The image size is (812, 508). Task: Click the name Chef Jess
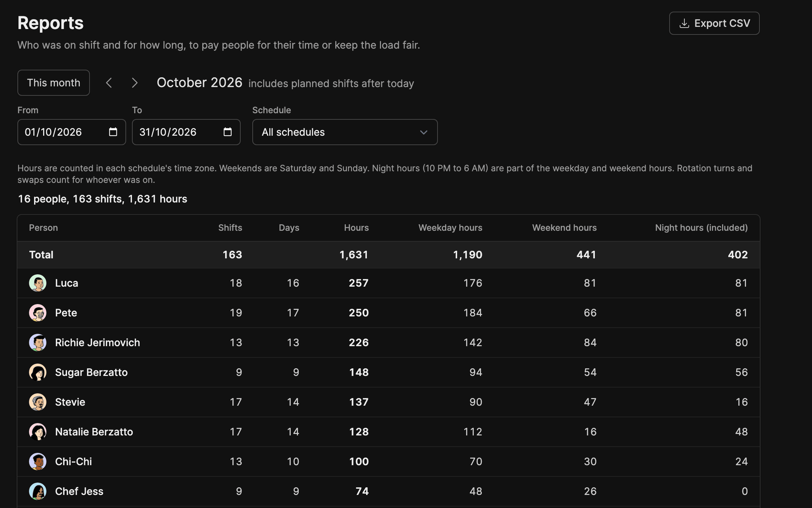pos(79,491)
